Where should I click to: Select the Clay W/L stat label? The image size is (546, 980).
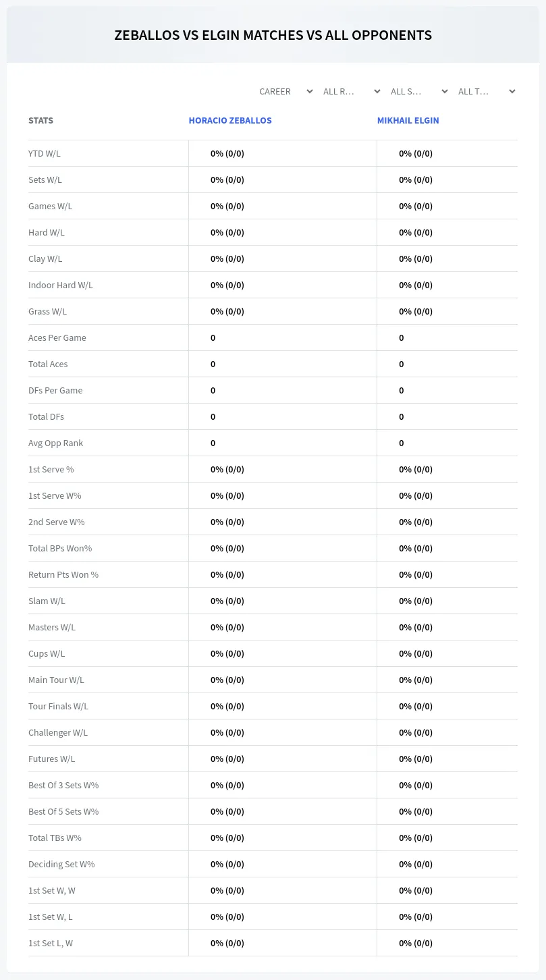45,258
